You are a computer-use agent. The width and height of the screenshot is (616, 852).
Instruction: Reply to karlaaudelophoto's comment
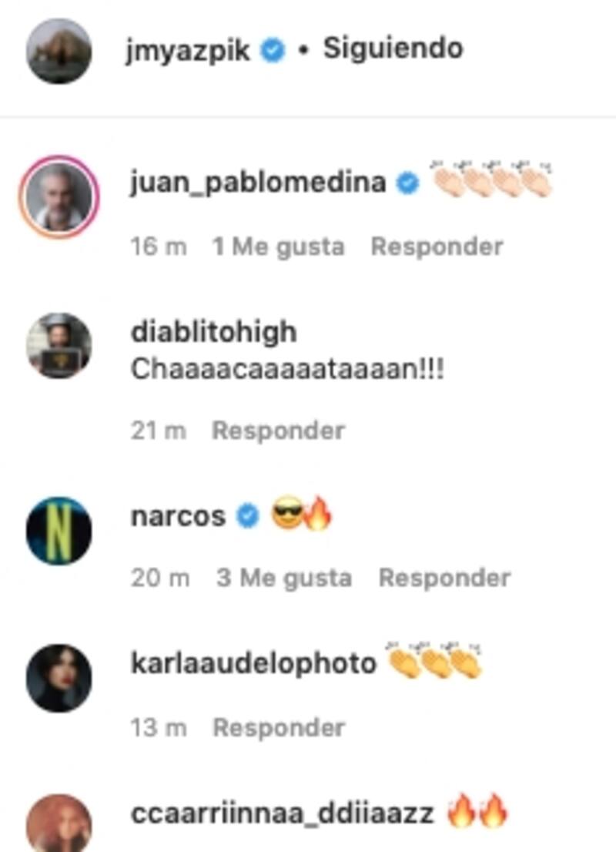click(279, 727)
